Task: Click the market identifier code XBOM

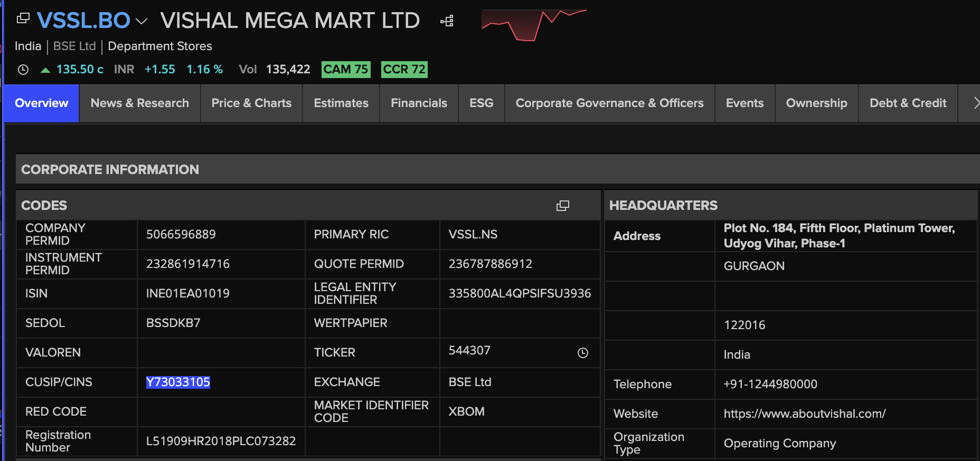Action: [x=467, y=411]
